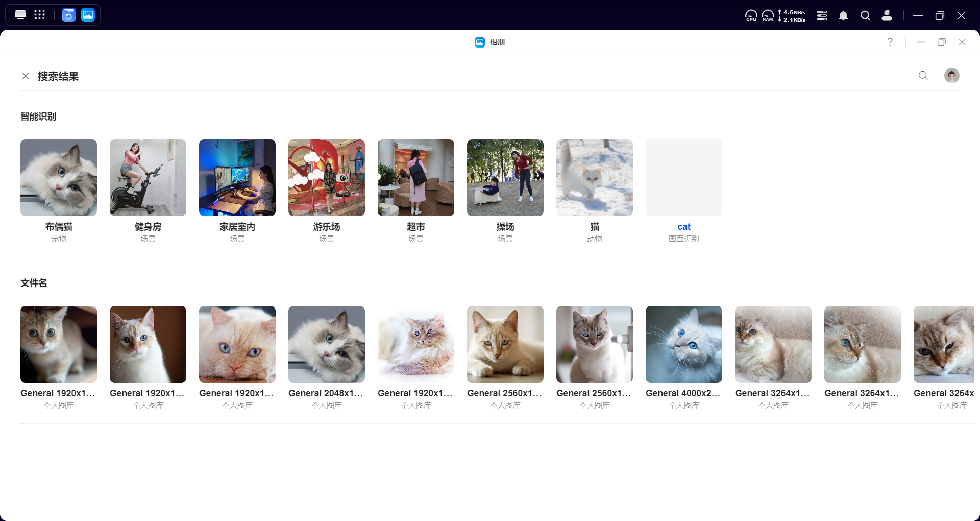Open the album help question mark
Viewport: 980px width, 521px height.
(890, 42)
